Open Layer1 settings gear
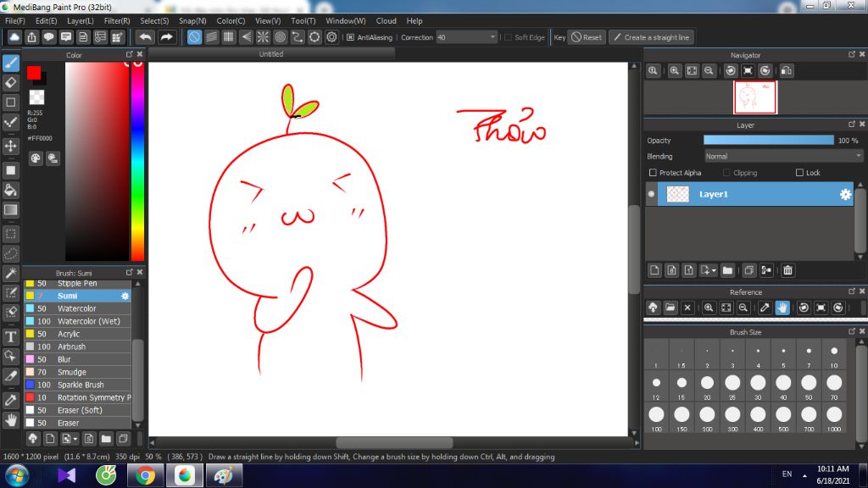 click(x=845, y=194)
